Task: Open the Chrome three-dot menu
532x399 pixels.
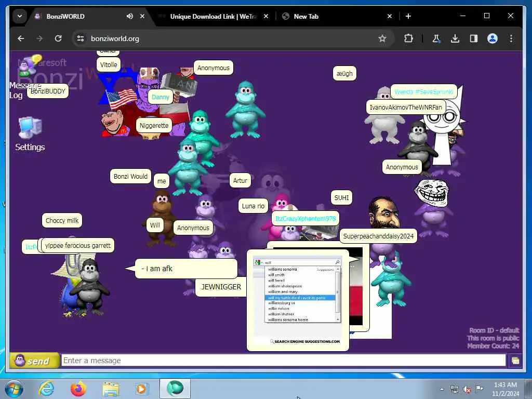Action: click(x=511, y=38)
